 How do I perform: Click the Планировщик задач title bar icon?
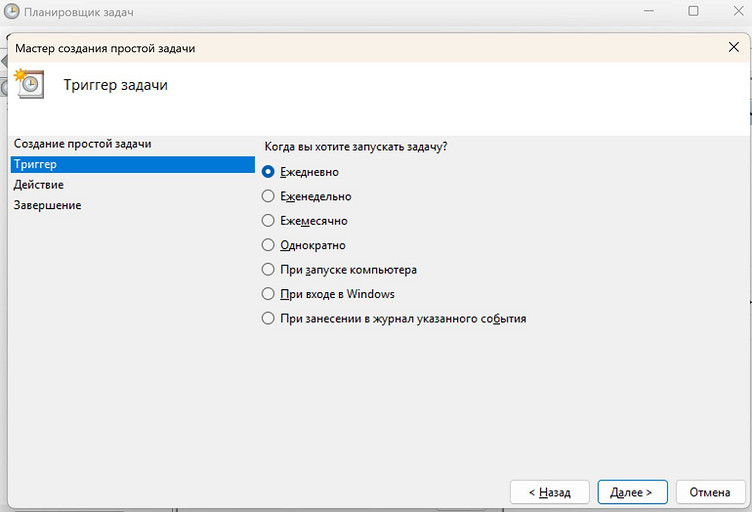pyautogui.click(x=12, y=12)
